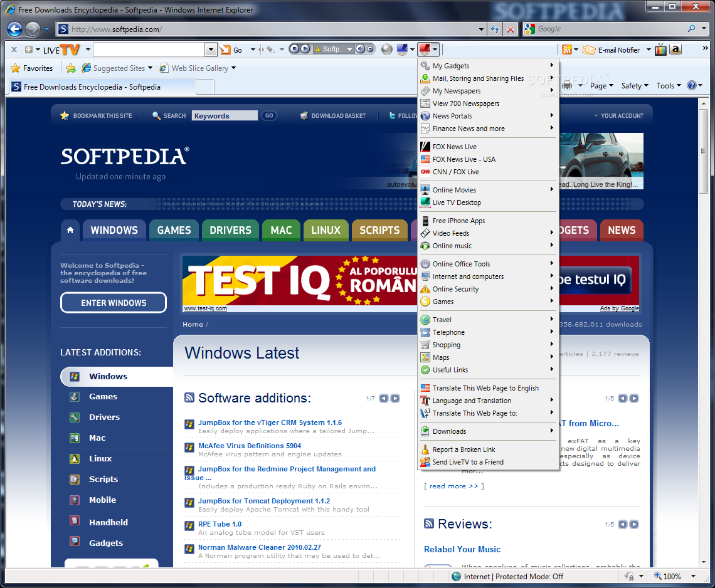Select Report a Broken Link
The image size is (715, 588).
point(487,449)
